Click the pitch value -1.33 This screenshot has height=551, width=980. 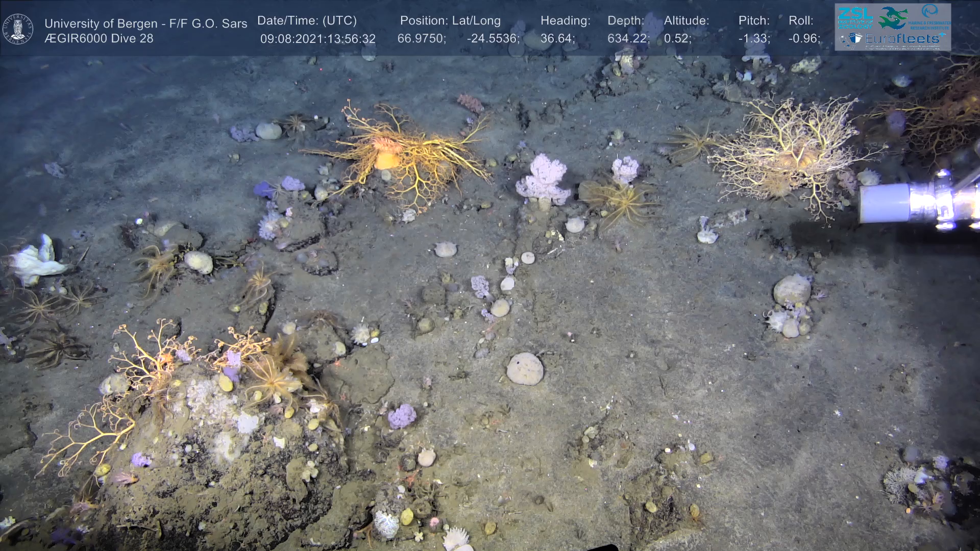point(754,39)
